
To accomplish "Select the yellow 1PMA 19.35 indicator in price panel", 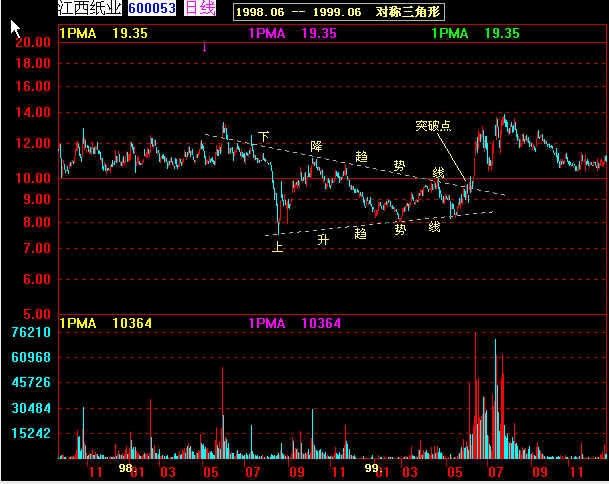I will (103, 33).
